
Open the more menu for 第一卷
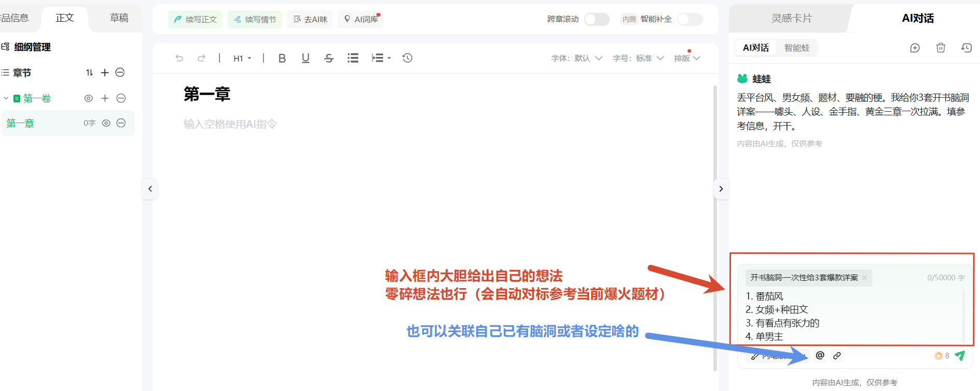coord(121,98)
